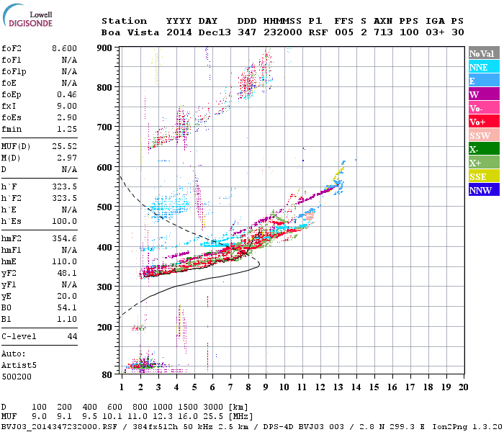
Task: Click the fxI value 9.00
Action: 67,106
